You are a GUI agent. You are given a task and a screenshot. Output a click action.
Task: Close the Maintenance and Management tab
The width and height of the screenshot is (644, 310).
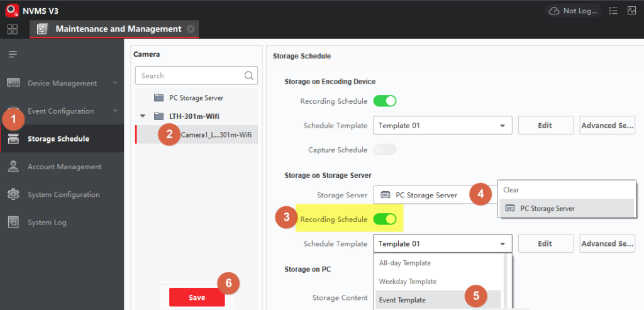click(190, 29)
